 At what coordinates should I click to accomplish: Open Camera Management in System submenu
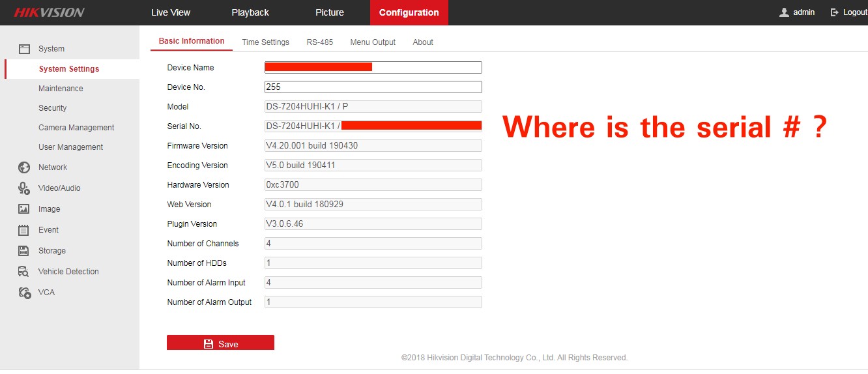(76, 128)
